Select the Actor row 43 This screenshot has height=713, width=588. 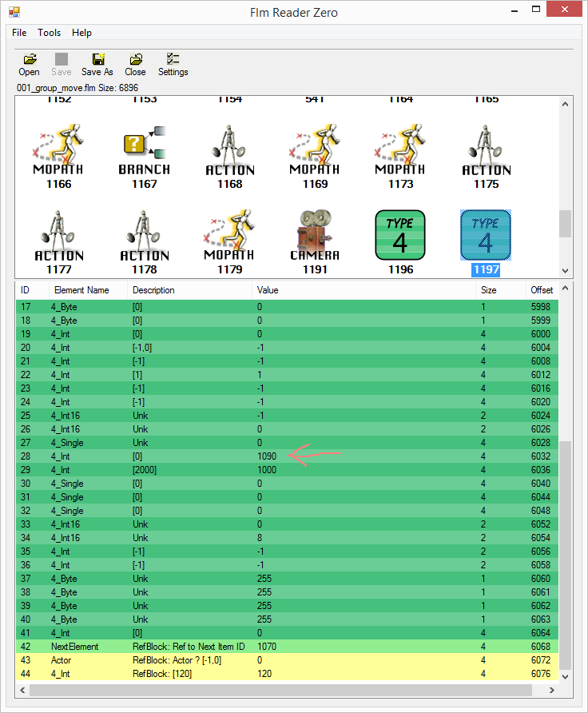pyautogui.click(x=287, y=660)
